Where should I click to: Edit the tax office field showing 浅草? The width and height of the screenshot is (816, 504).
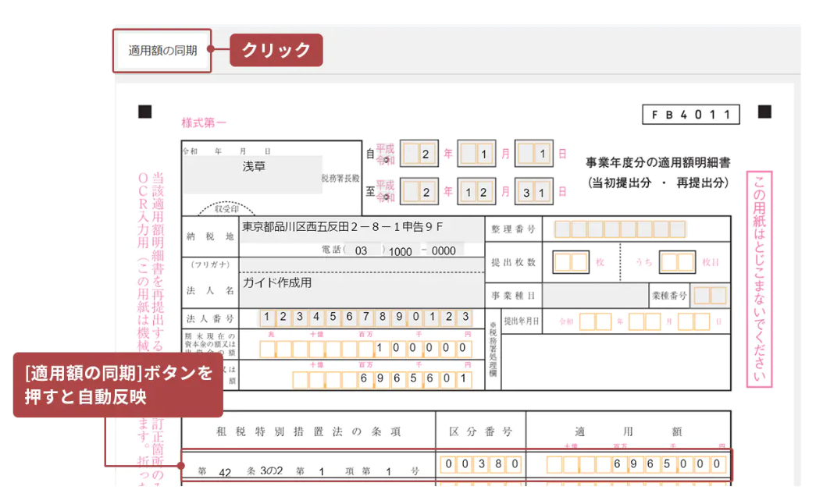click(252, 174)
